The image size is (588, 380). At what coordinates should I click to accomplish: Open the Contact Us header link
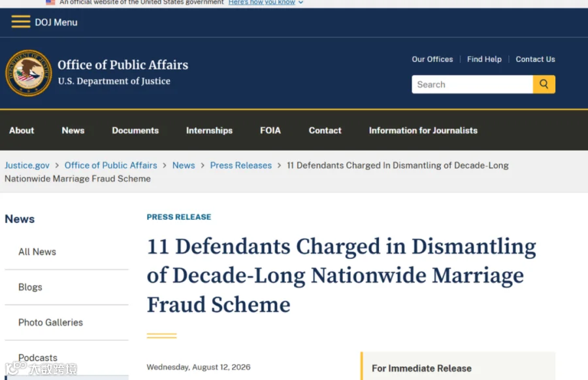pyautogui.click(x=535, y=59)
